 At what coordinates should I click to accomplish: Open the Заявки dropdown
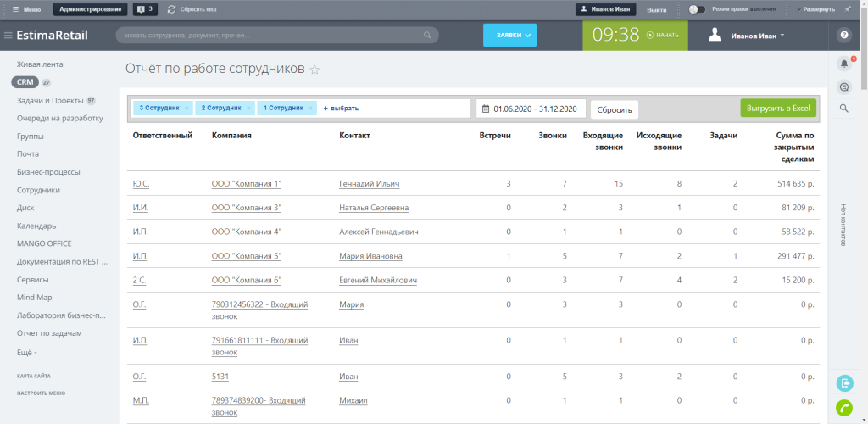pos(509,35)
